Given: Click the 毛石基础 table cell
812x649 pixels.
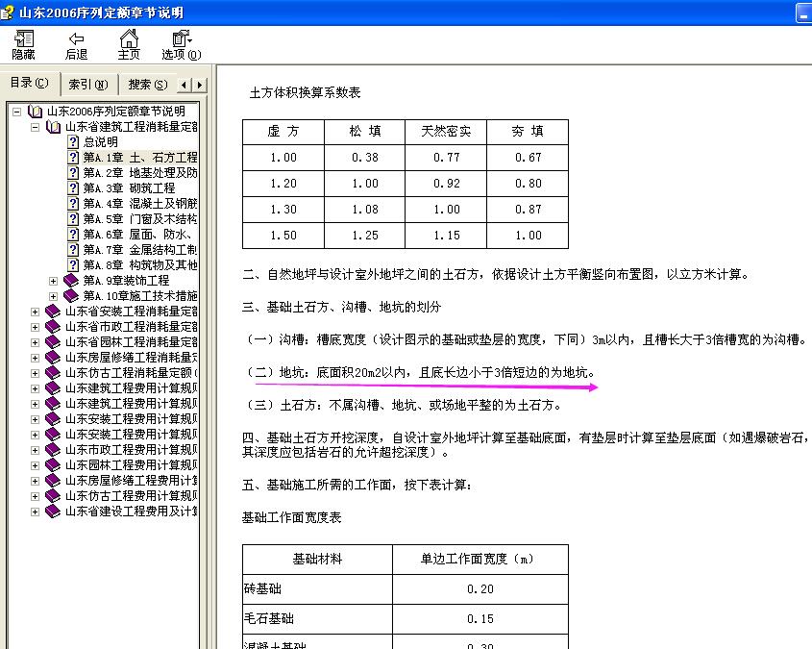Looking at the screenshot, I should click(x=317, y=618).
